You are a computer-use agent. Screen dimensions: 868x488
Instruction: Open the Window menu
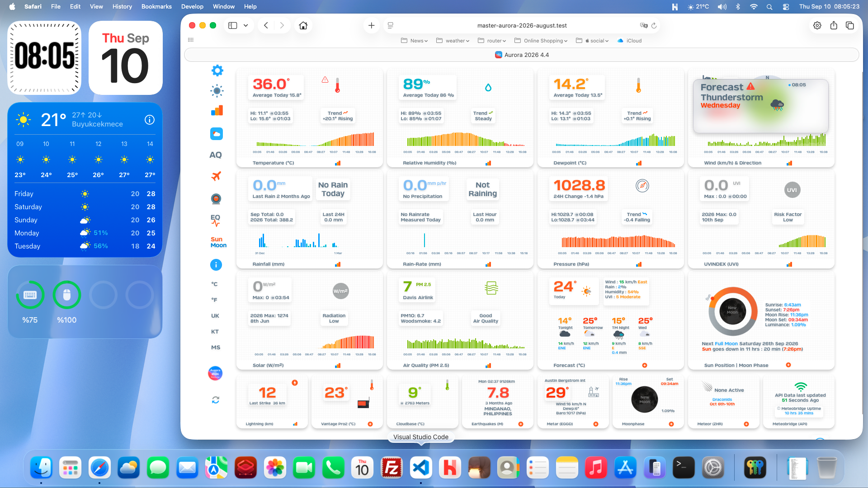tap(224, 7)
